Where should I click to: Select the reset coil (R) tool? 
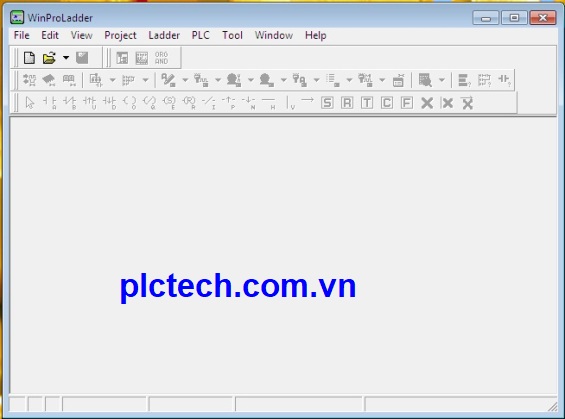tap(189, 103)
